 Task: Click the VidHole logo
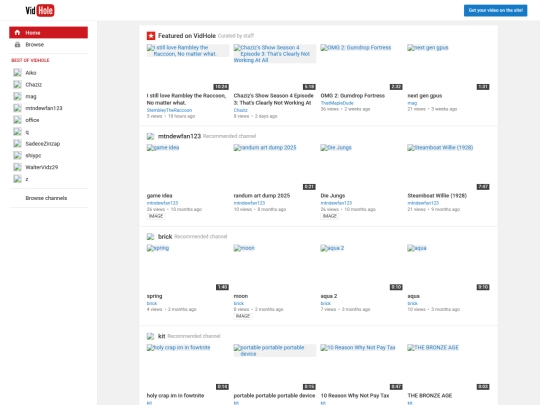pos(40,10)
